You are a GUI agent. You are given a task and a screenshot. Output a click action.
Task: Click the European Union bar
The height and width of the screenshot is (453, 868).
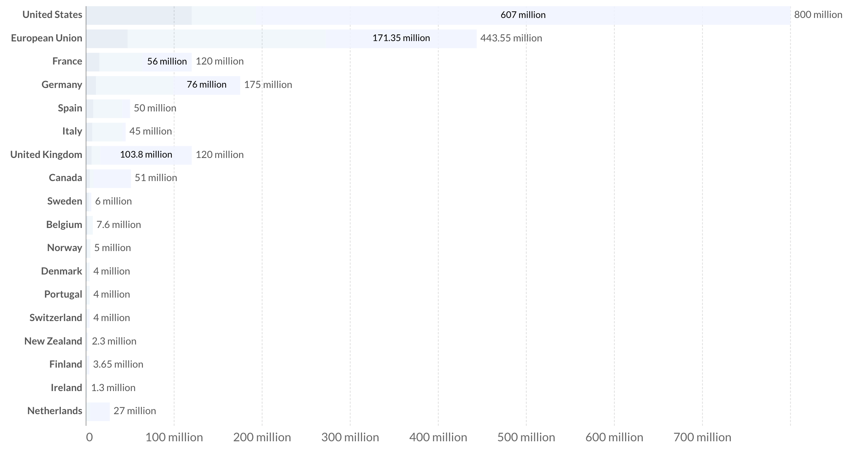tap(281, 39)
